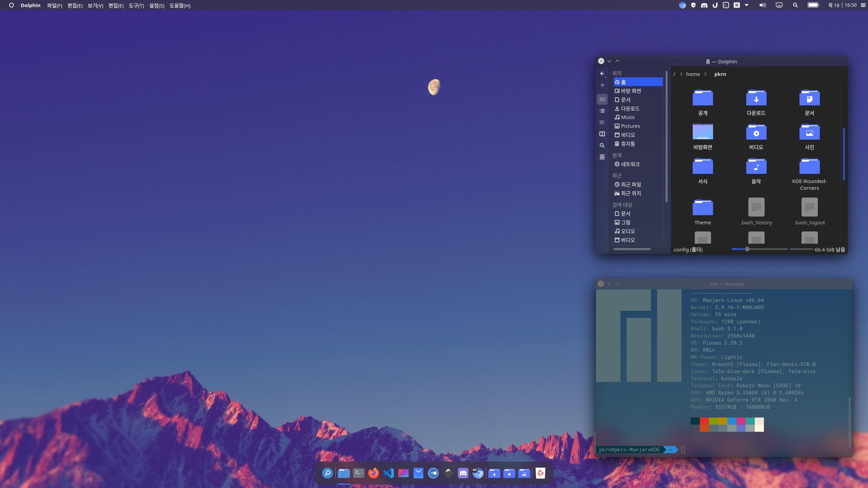Expand the chevron after home in breadcrumb

[706, 74]
